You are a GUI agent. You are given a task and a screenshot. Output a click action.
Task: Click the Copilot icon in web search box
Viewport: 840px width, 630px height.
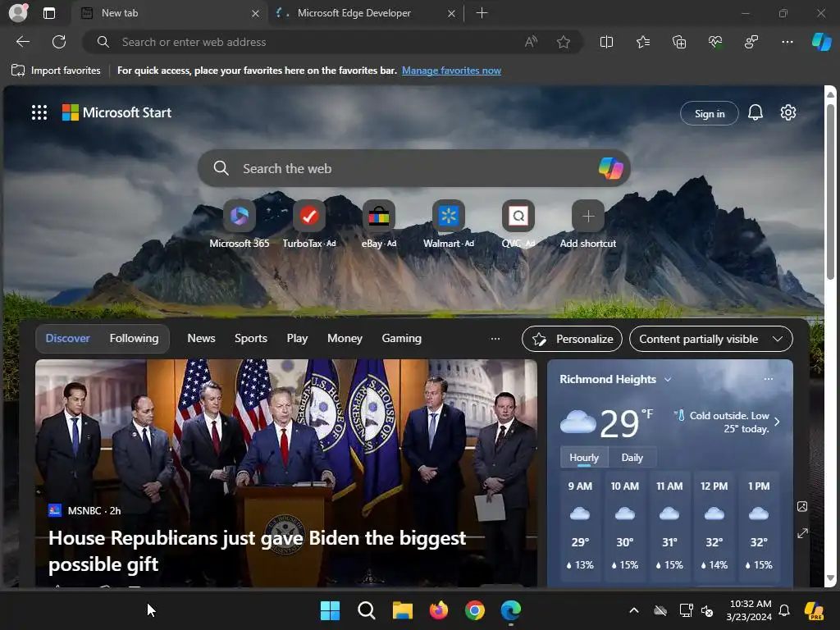(610, 168)
